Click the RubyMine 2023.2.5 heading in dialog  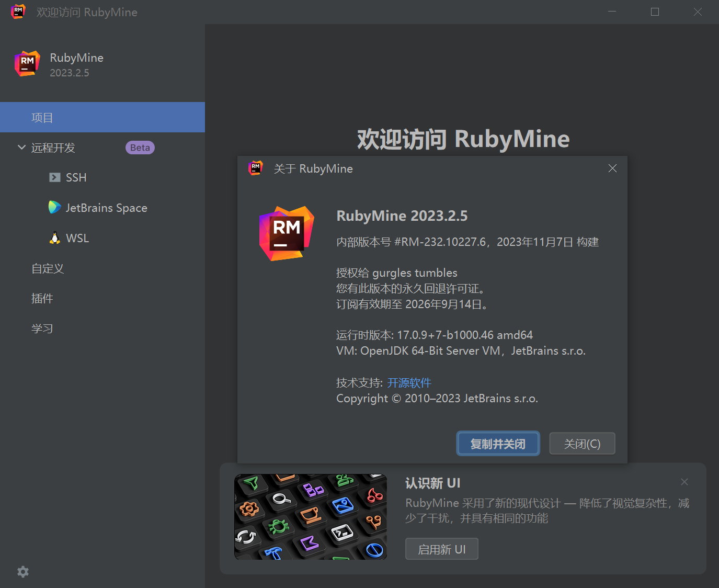click(x=402, y=216)
